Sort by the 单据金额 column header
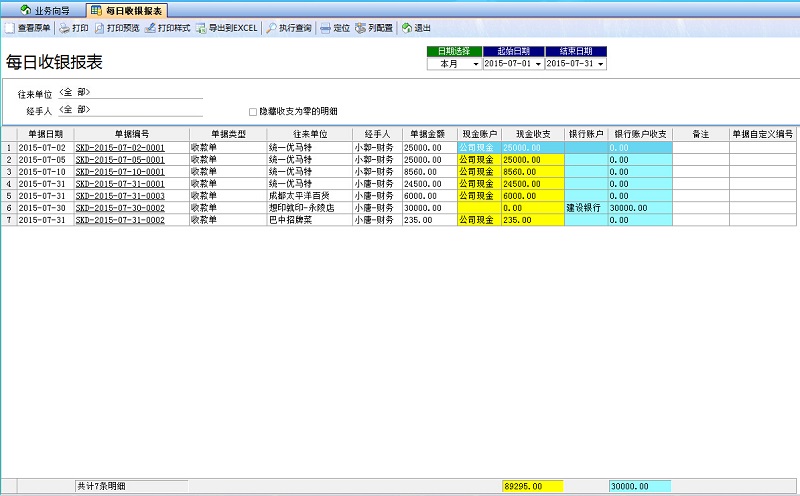800x496 pixels. point(430,134)
